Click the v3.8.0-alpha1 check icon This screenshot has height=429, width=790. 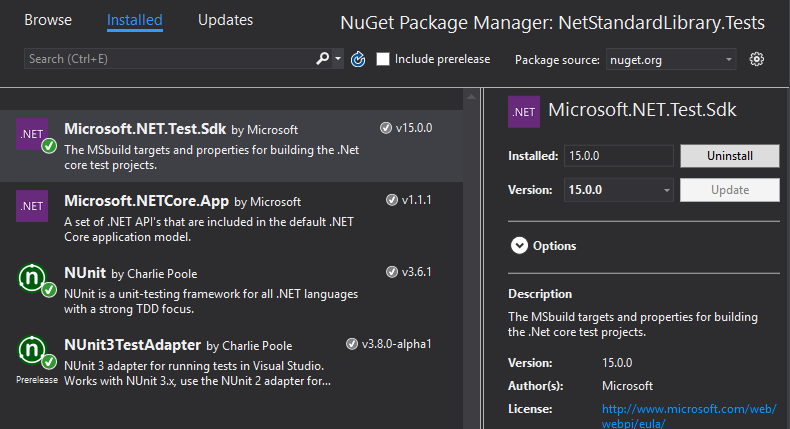[x=352, y=344]
